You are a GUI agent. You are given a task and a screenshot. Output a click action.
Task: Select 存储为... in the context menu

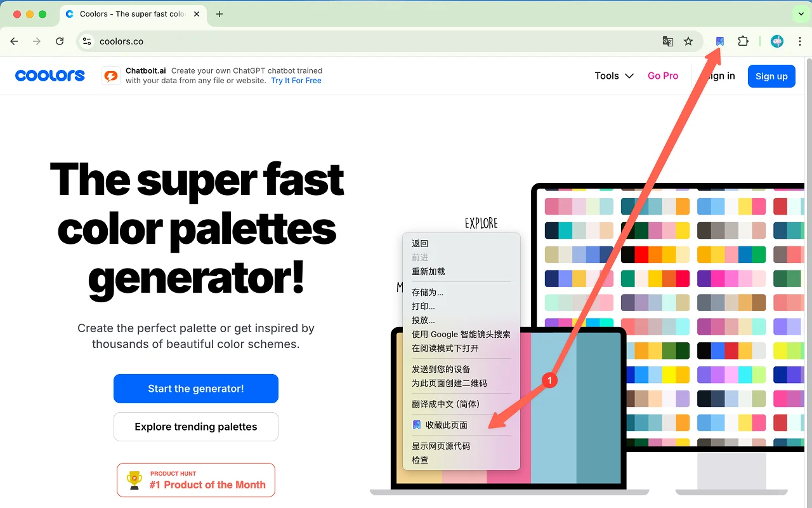point(461,292)
